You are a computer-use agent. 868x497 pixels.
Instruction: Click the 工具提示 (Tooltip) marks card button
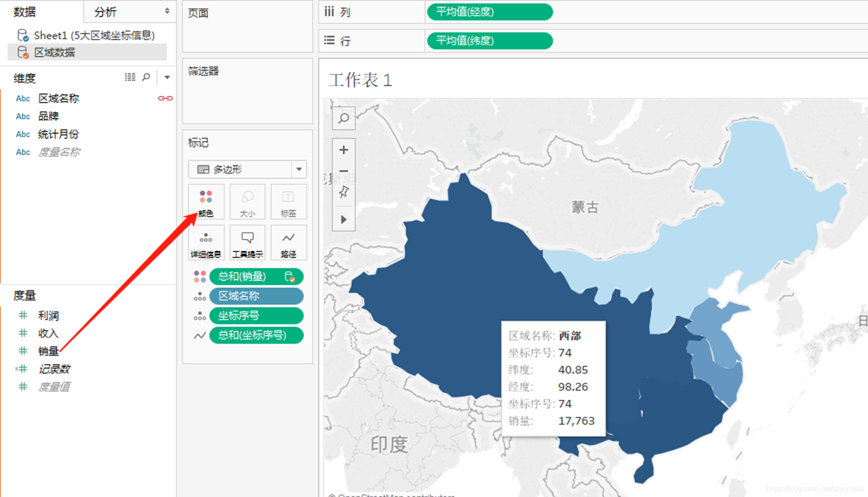click(248, 243)
